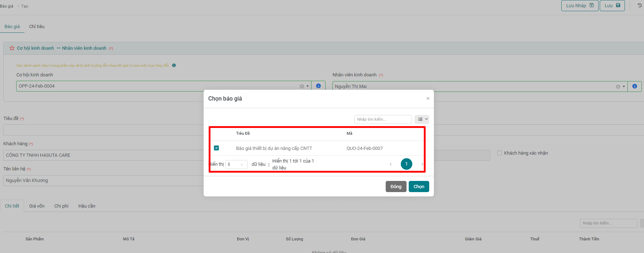Close the Chọn báo giá dialog
The height and width of the screenshot is (253, 644).
pyautogui.click(x=428, y=98)
